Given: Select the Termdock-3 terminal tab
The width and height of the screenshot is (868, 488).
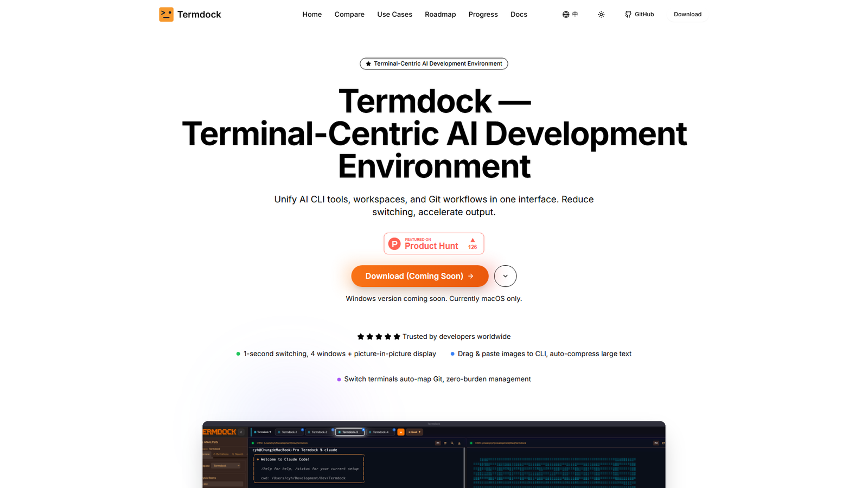Looking at the screenshot, I should [350, 432].
